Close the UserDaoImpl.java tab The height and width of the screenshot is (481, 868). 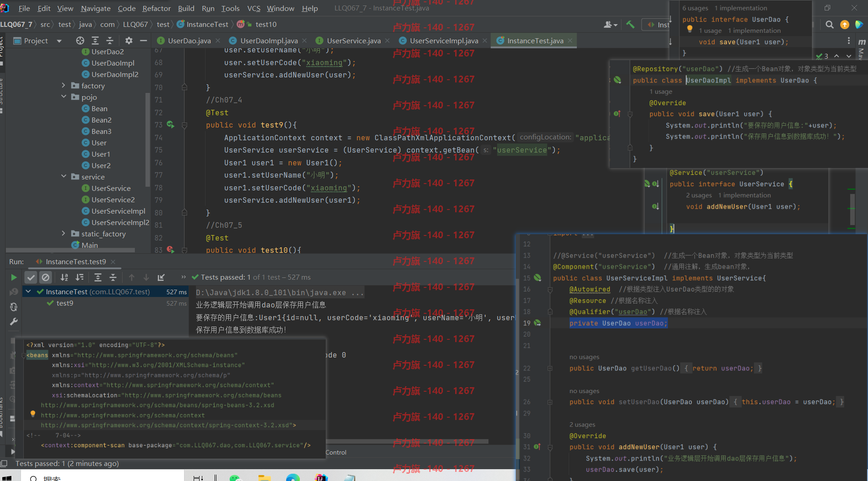coord(304,41)
